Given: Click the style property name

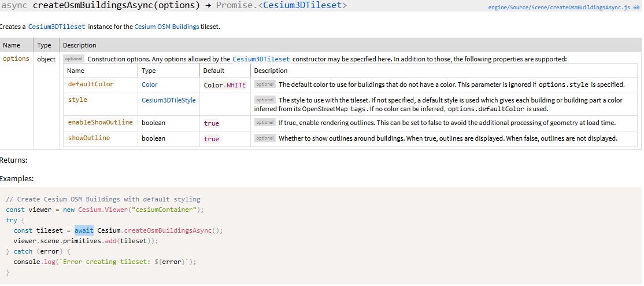Looking at the screenshot, I should point(77,100).
